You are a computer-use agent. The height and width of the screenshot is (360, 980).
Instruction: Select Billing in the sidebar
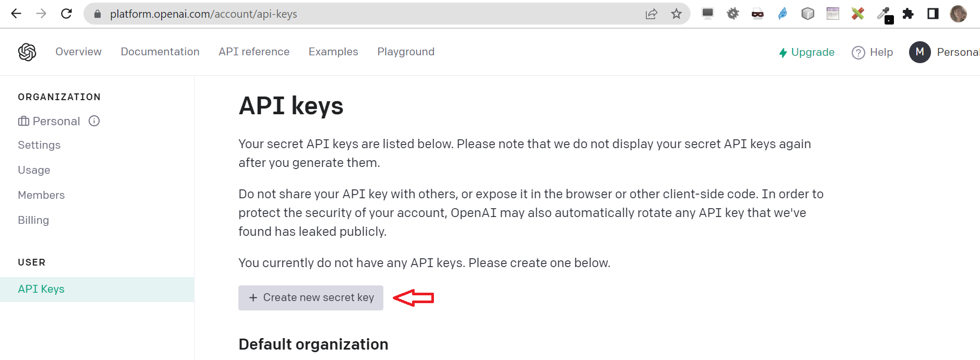(33, 220)
